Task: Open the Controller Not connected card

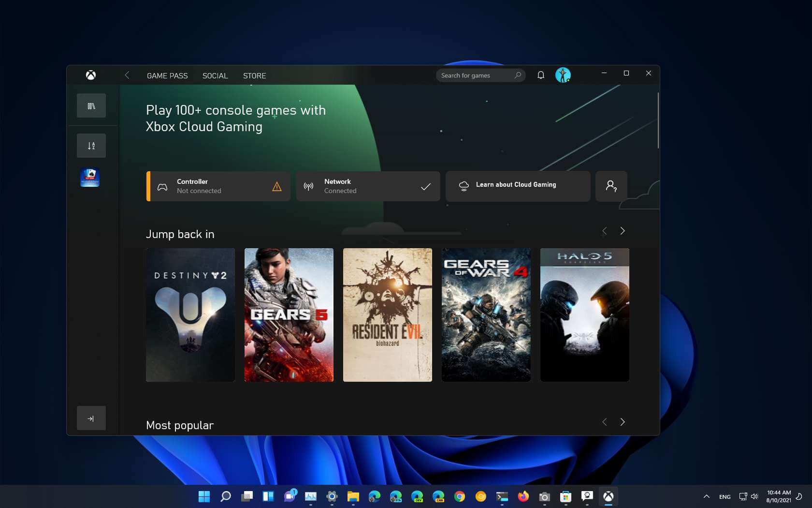Action: (218, 186)
